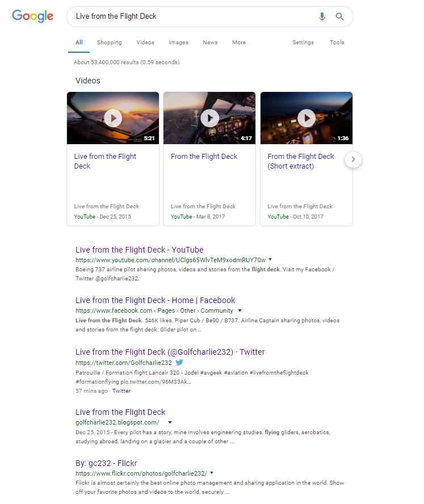The width and height of the screenshot is (424, 504).
Task: Open 'By: gc232 - Flickr' result
Action: tap(106, 463)
